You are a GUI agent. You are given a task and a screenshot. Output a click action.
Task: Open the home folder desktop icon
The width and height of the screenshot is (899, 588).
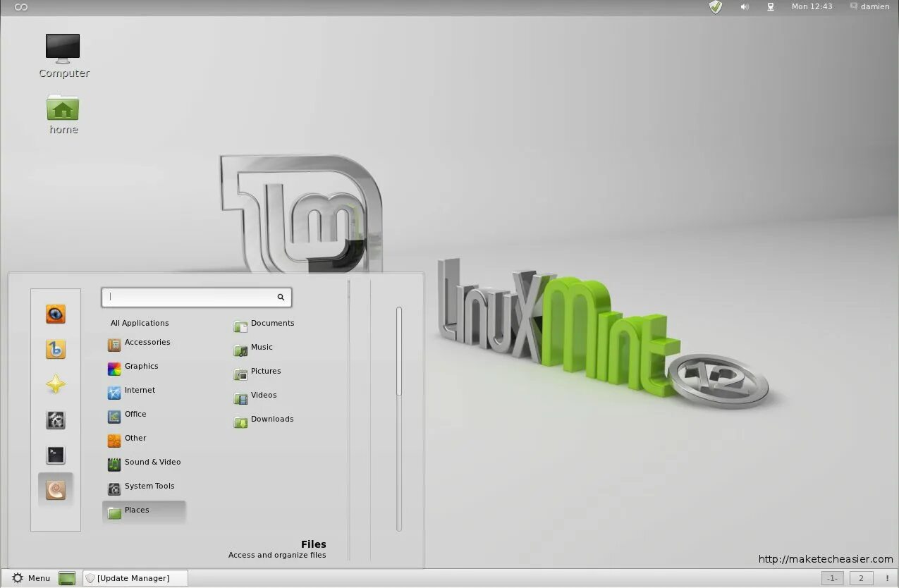click(63, 114)
